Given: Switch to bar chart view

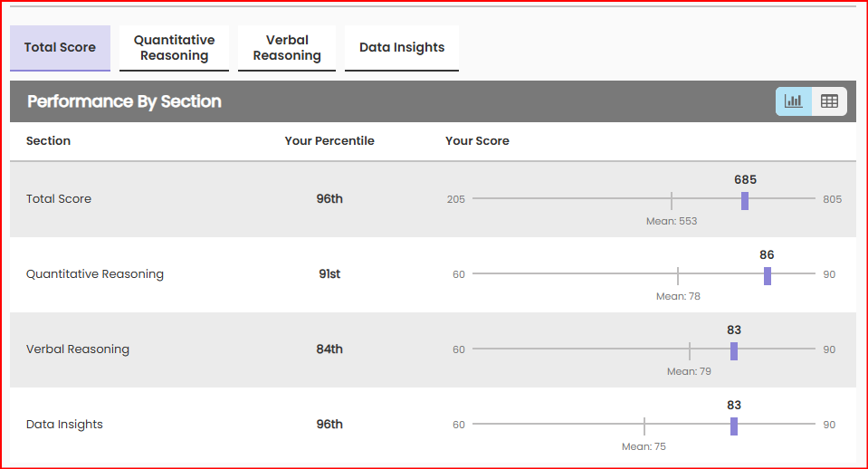Looking at the screenshot, I should click(x=794, y=101).
